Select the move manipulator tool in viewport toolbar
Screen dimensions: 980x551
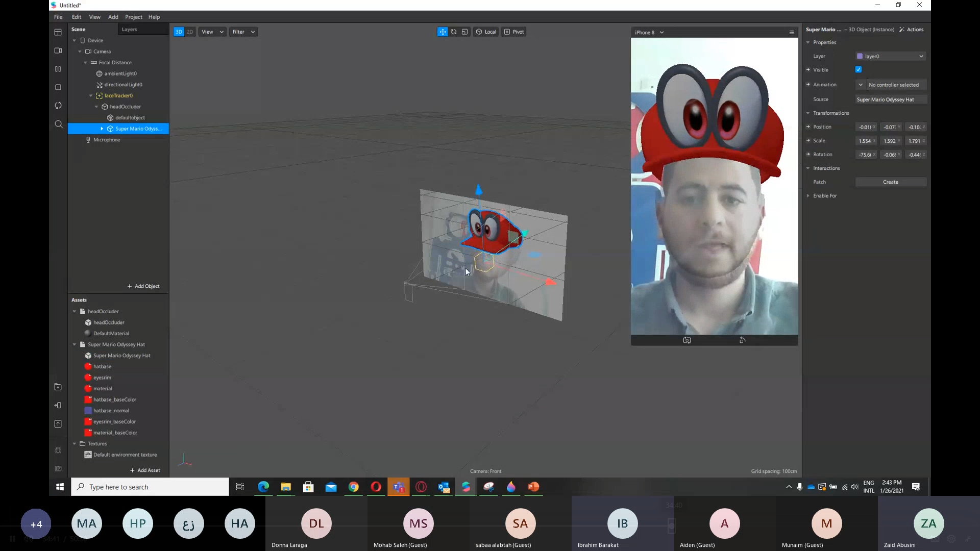point(443,32)
